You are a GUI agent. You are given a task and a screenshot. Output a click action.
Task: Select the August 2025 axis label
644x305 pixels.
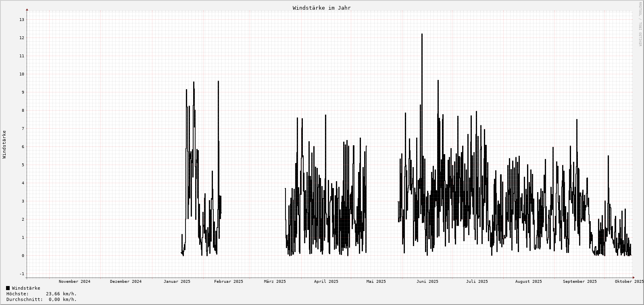coord(529,282)
